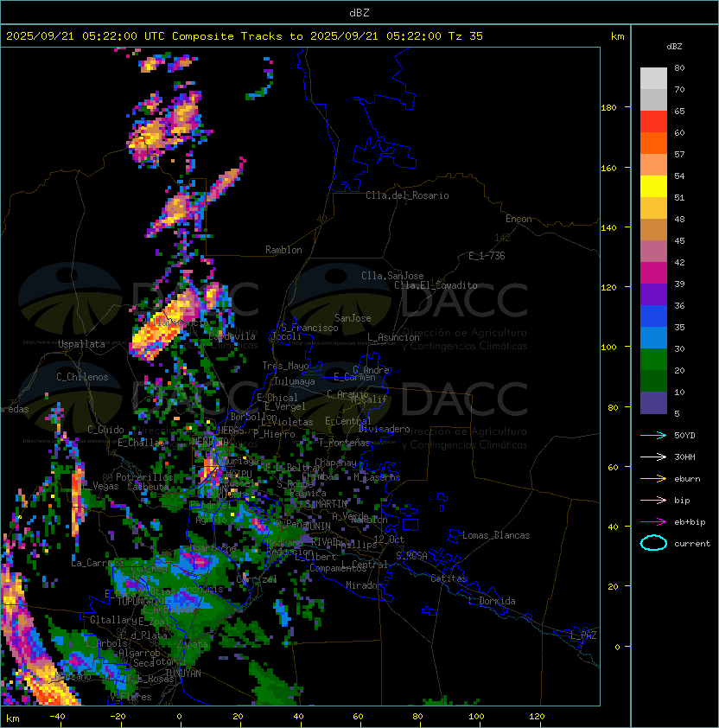Click the 'Mirador' map label
This screenshot has width=719, height=728.
[364, 585]
